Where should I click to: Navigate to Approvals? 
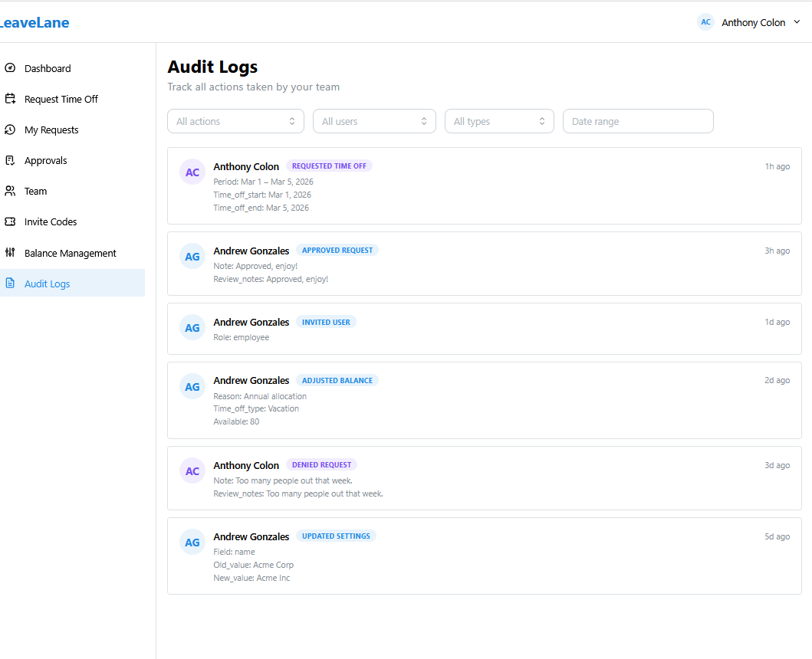click(x=73, y=160)
